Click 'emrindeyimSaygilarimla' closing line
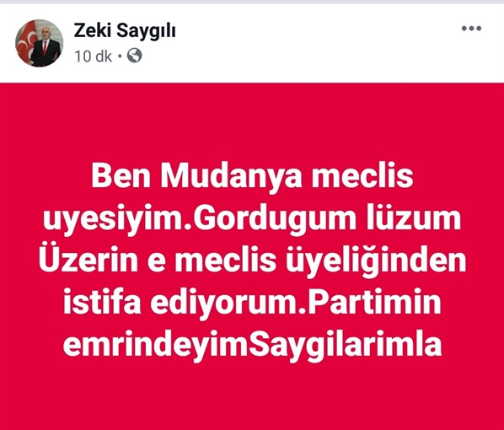This screenshot has height=430, width=504. click(252, 346)
